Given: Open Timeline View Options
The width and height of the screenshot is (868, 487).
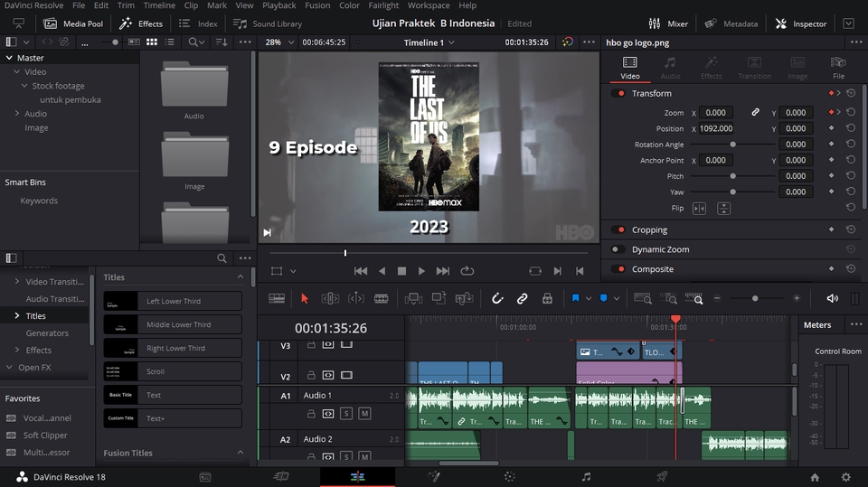Looking at the screenshot, I should tap(277, 298).
